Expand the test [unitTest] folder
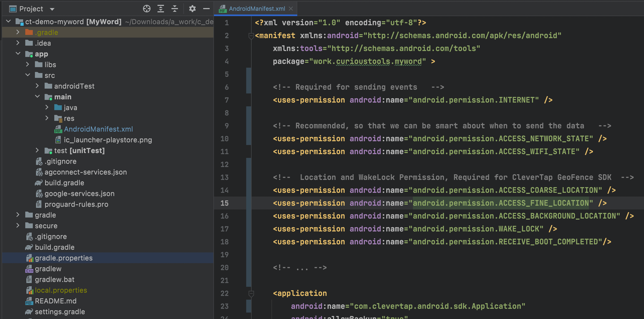Viewport: 644px width, 319px height. 37,150
